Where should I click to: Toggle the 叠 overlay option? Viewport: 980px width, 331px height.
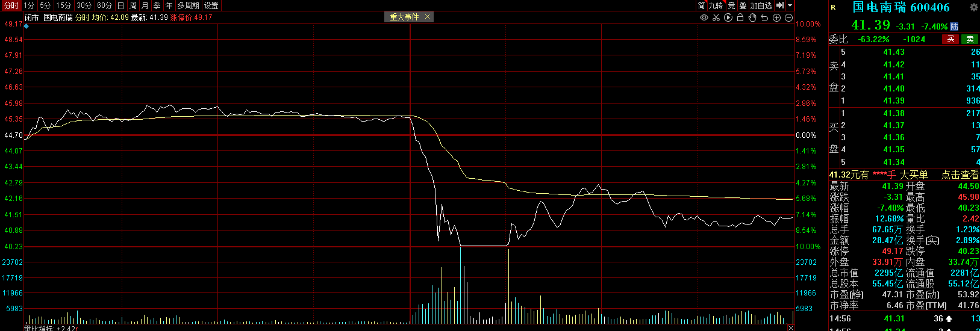click(743, 5)
